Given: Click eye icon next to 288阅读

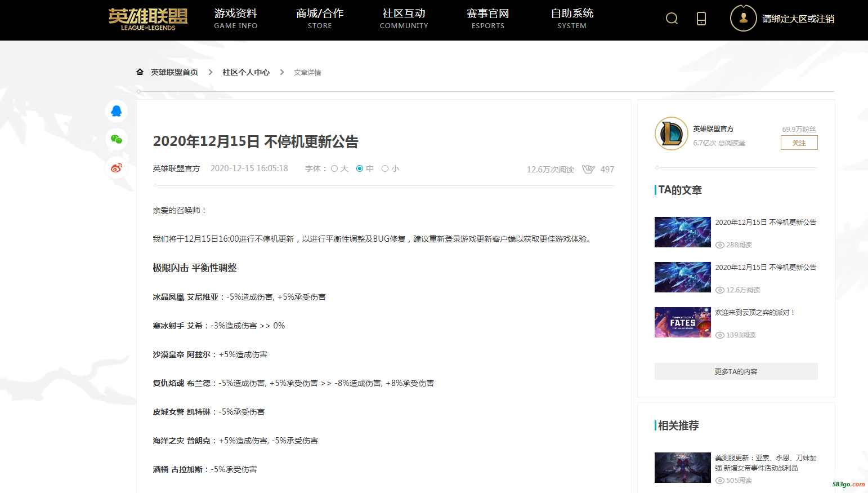Looking at the screenshot, I should (720, 245).
